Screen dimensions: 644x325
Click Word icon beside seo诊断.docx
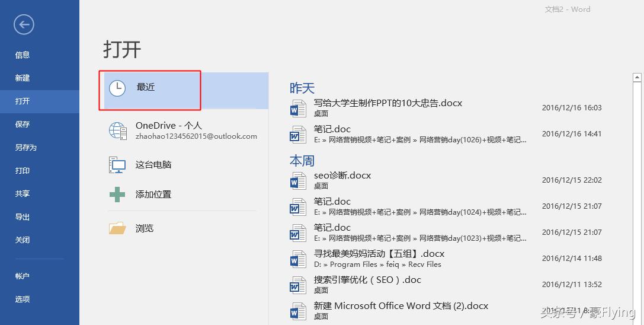pos(298,181)
